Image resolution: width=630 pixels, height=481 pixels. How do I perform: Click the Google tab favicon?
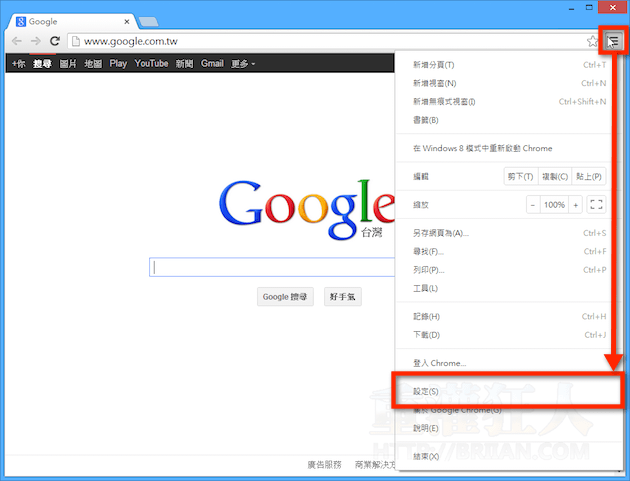(21, 20)
